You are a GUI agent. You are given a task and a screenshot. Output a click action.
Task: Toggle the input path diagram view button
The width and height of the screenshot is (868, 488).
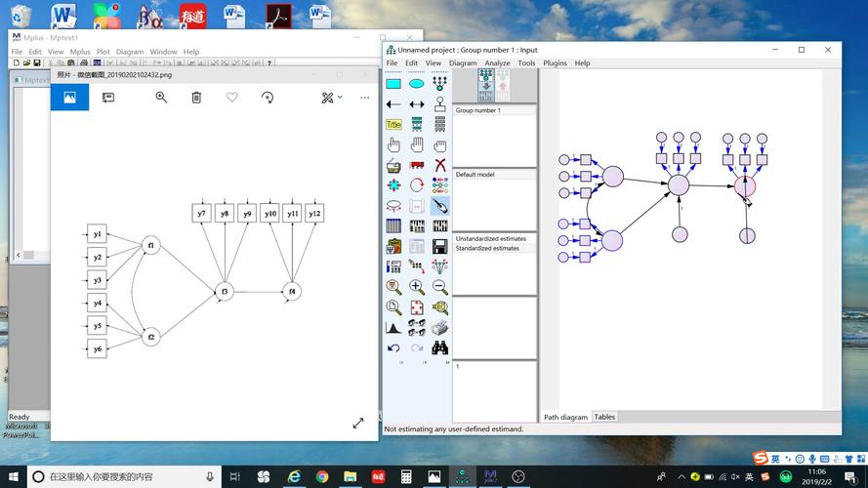[485, 85]
